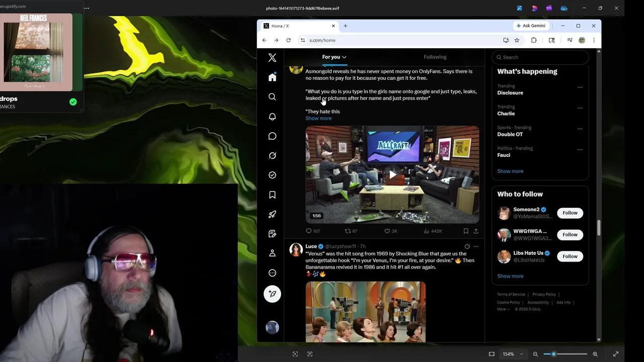The image size is (644, 362).
Task: Open the Disclosure trending topic
Action: click(510, 93)
